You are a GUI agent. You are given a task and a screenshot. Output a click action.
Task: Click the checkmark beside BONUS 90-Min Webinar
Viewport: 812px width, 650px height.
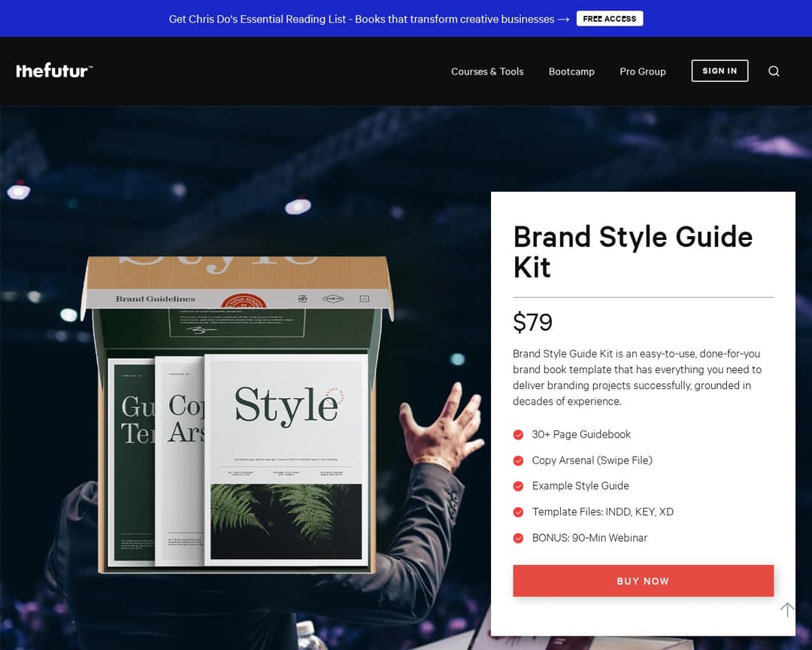pos(518,537)
